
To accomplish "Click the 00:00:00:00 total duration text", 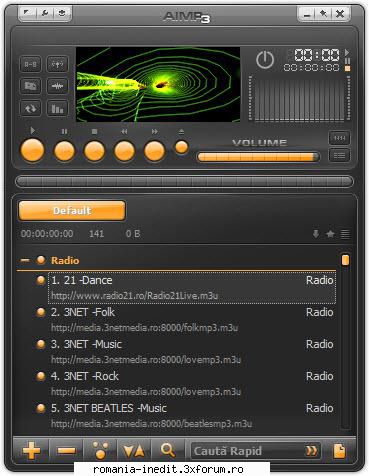I will click(47, 234).
